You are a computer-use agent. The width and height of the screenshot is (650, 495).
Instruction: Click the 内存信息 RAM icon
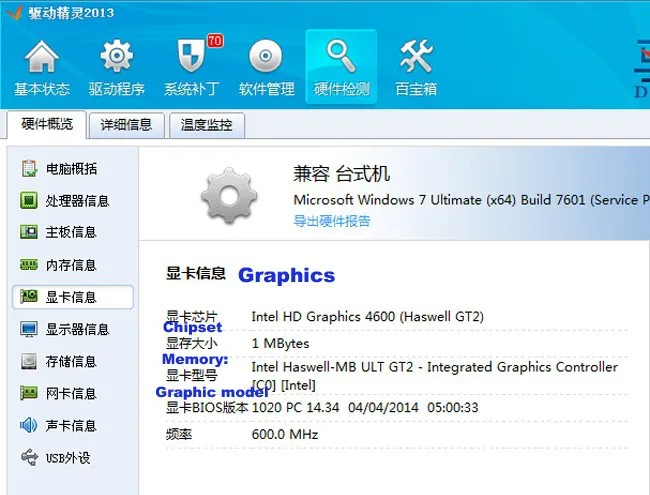[x=29, y=264]
